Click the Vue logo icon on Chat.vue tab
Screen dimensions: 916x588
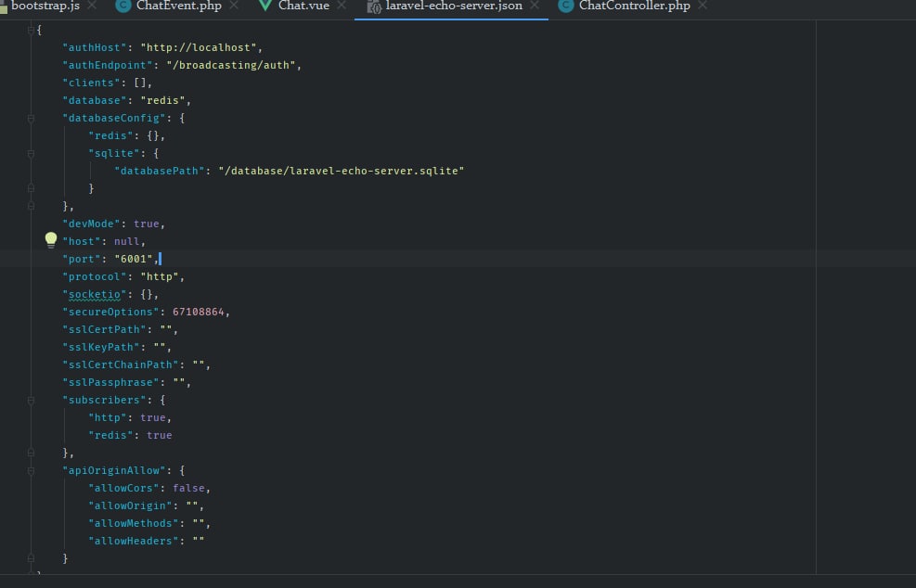(x=265, y=6)
